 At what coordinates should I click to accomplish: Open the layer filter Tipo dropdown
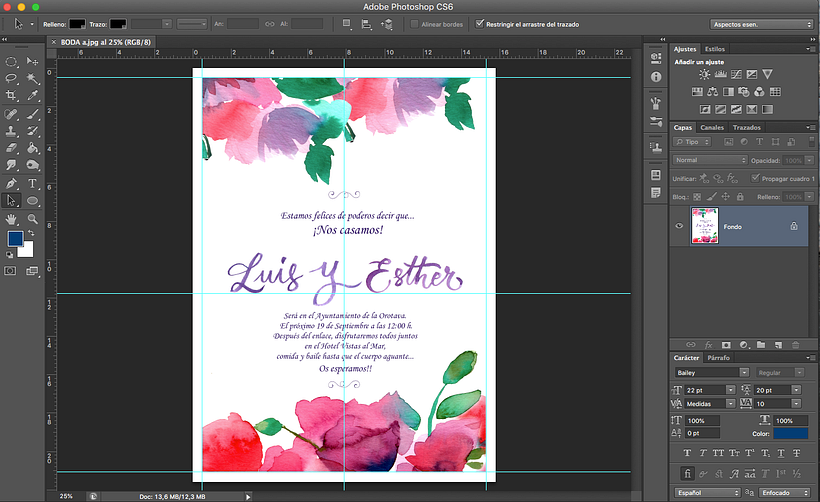coord(692,142)
